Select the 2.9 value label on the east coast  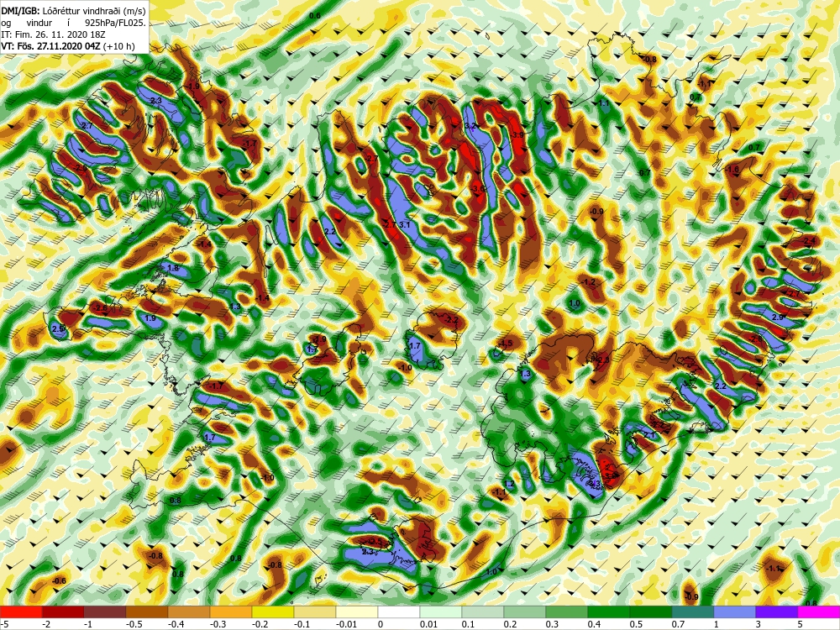[778, 318]
